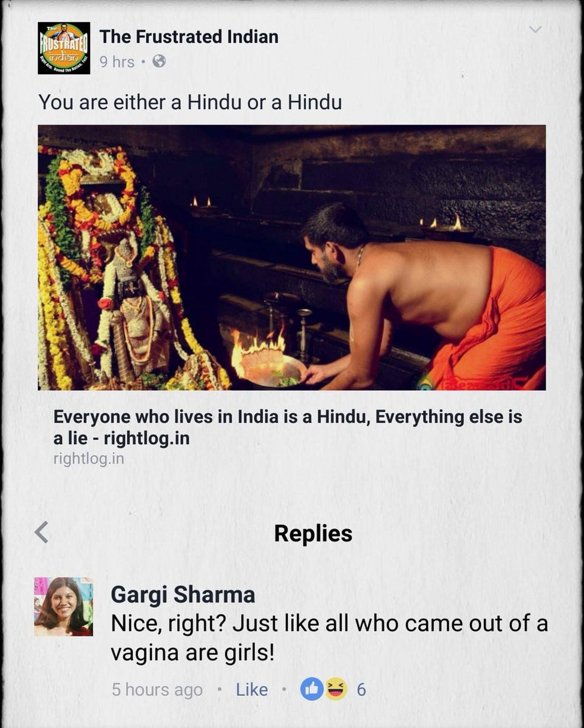The width and height of the screenshot is (584, 728).
Task: Open The Frustrated Indian page logo
Action: click(x=64, y=48)
